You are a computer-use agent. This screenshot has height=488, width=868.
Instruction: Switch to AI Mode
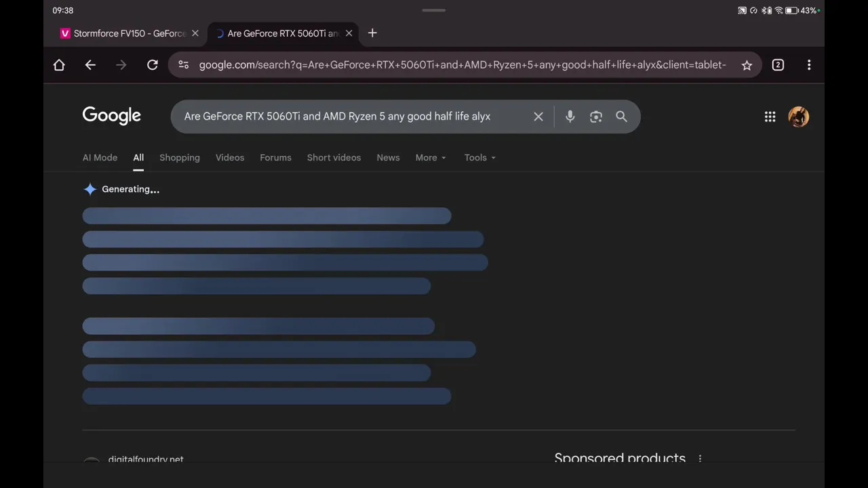point(100,157)
